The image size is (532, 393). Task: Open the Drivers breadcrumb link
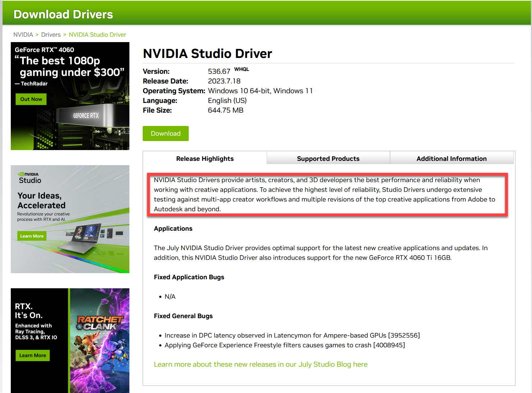tap(51, 35)
